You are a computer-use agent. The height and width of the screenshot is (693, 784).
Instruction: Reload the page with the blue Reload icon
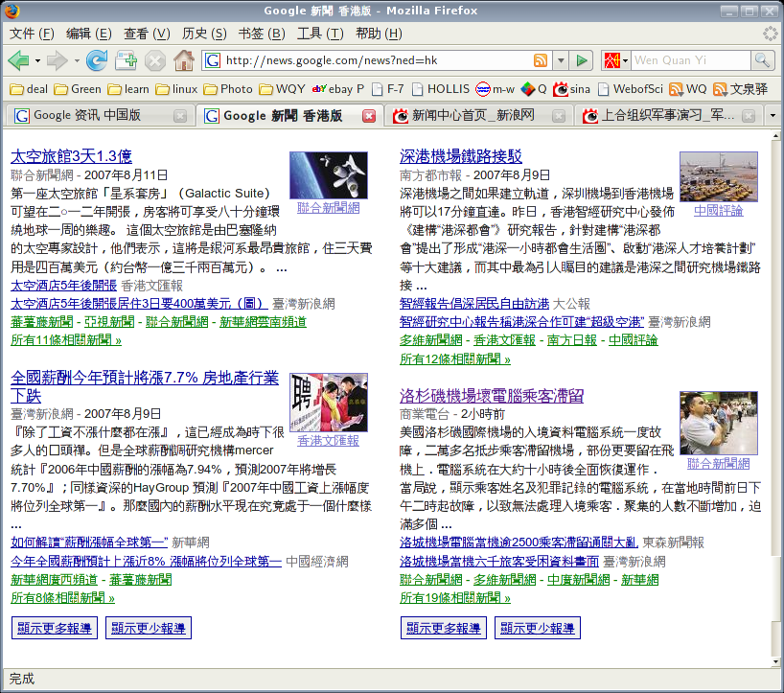pos(97,60)
